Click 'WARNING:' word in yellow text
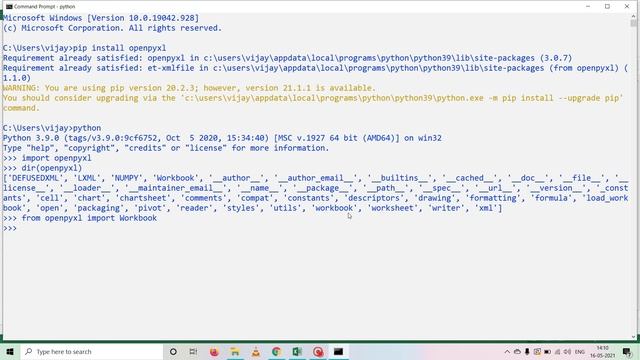 pyautogui.click(x=21, y=88)
